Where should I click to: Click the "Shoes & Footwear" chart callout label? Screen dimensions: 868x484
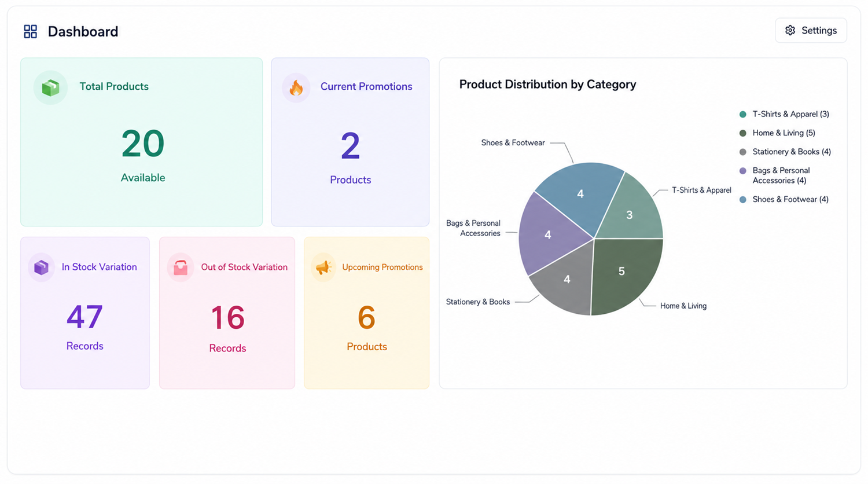tap(513, 142)
